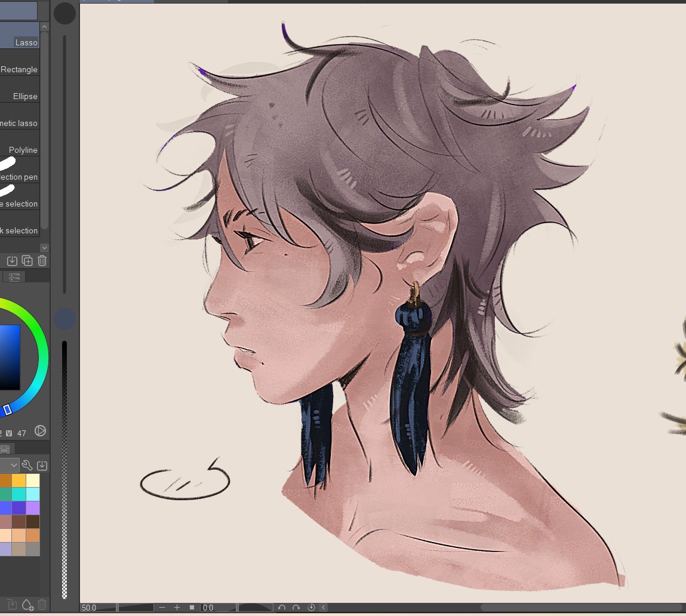Image resolution: width=686 pixels, height=616 pixels.
Task: Select the light peach-orange palette swatch
Action: pos(19,535)
